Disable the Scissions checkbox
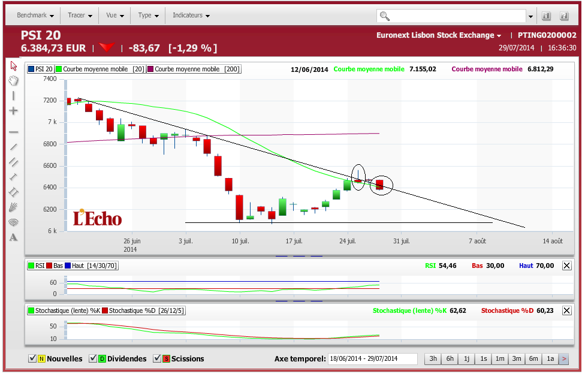588x377 pixels. (x=157, y=358)
